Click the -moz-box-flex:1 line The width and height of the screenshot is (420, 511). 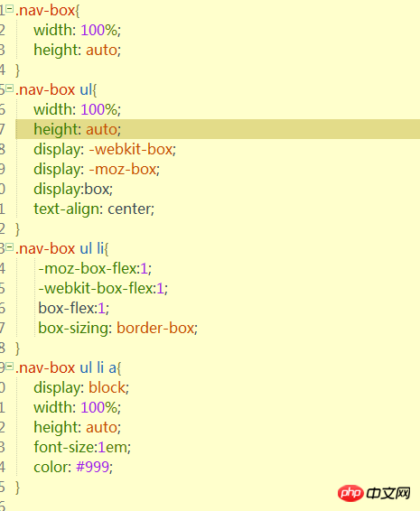[95, 268]
